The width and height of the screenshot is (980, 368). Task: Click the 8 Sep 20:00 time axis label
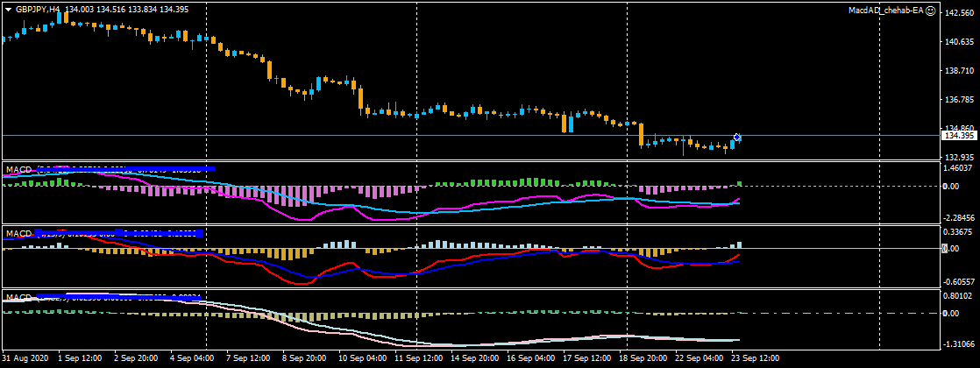pyautogui.click(x=304, y=358)
